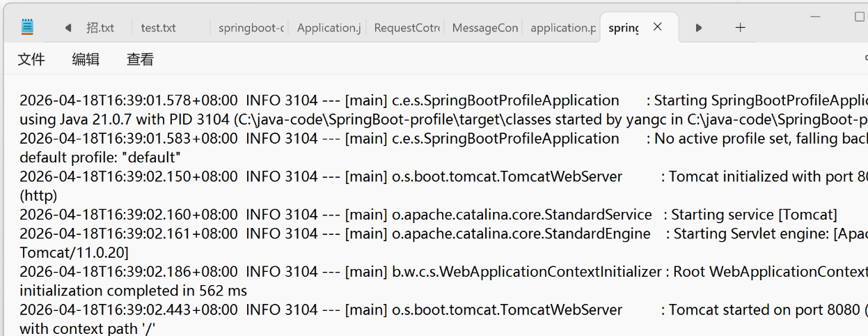Click 'b.w.c.s.WebApplicationContextInitializer' logger name
The image size is (868, 336).
tap(527, 272)
